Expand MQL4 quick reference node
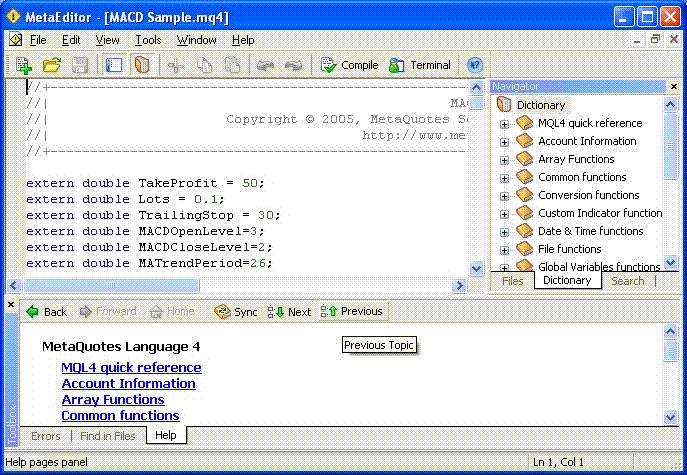The height and width of the screenshot is (475, 687). click(x=504, y=124)
